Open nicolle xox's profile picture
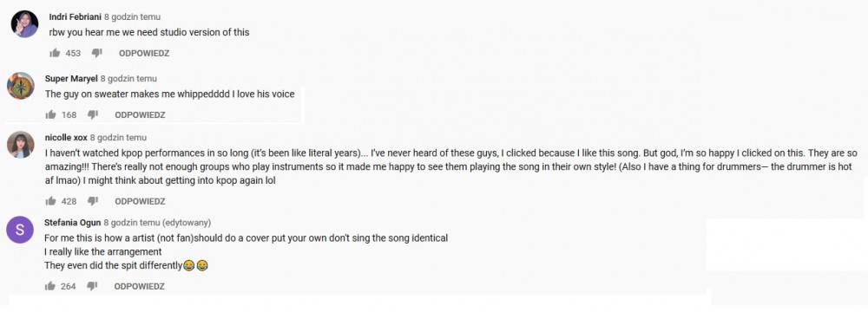Viewport: 868px width, 312px height. click(x=21, y=145)
